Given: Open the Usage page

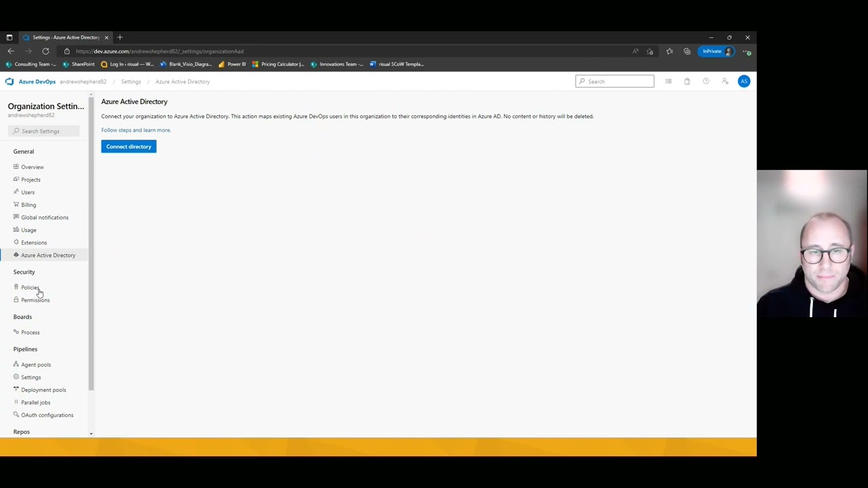Looking at the screenshot, I should coord(28,230).
